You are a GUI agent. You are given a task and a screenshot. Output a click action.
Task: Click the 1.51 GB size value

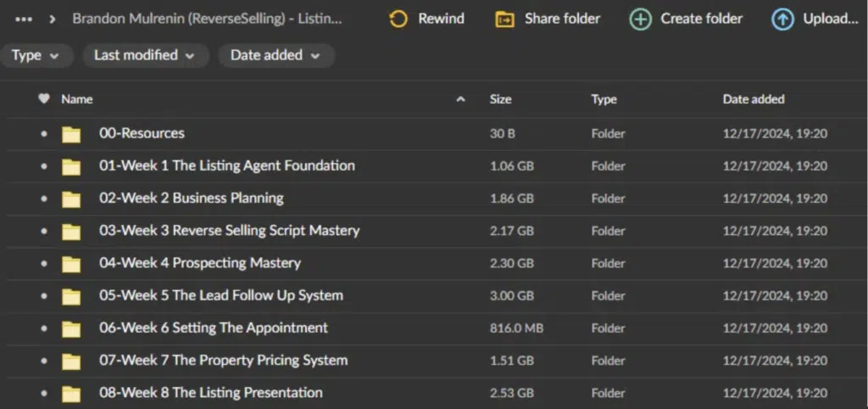(511, 361)
